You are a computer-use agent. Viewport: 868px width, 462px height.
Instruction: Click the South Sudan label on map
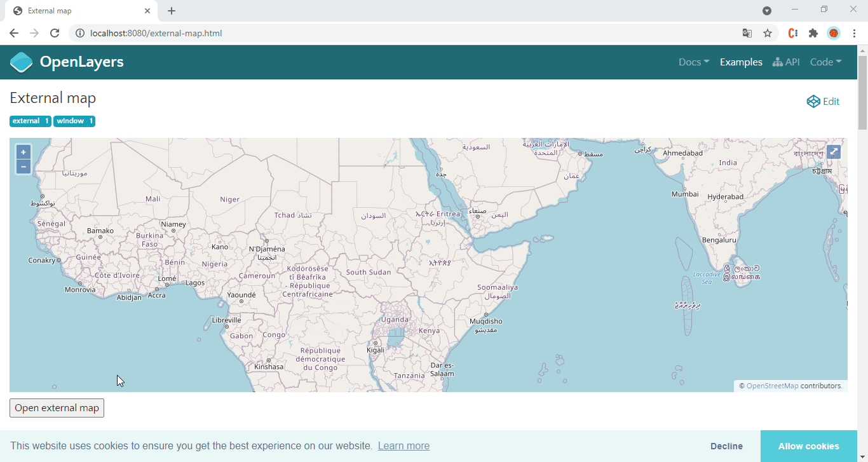click(x=369, y=272)
